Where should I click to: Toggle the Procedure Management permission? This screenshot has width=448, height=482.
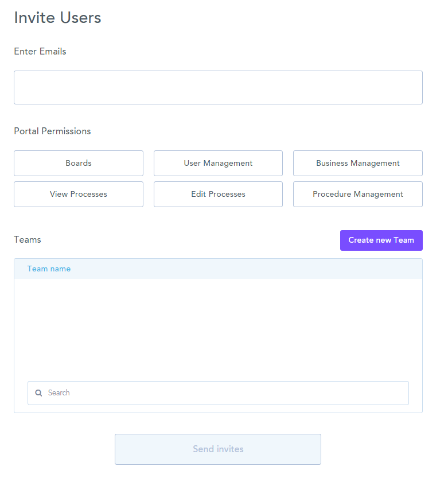click(357, 194)
